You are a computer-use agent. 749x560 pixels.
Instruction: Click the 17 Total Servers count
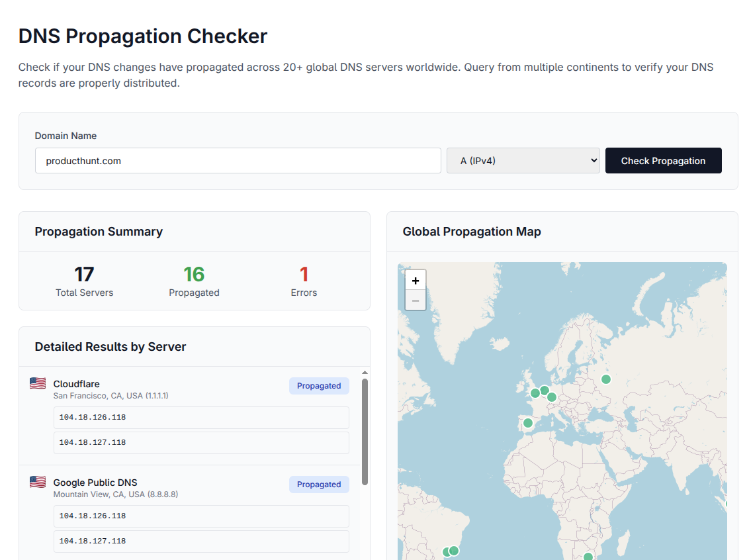pyautogui.click(x=84, y=274)
